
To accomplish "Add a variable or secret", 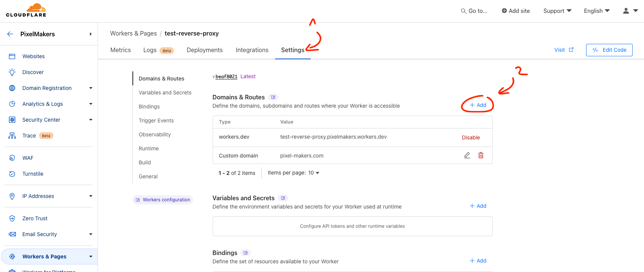I will (478, 206).
